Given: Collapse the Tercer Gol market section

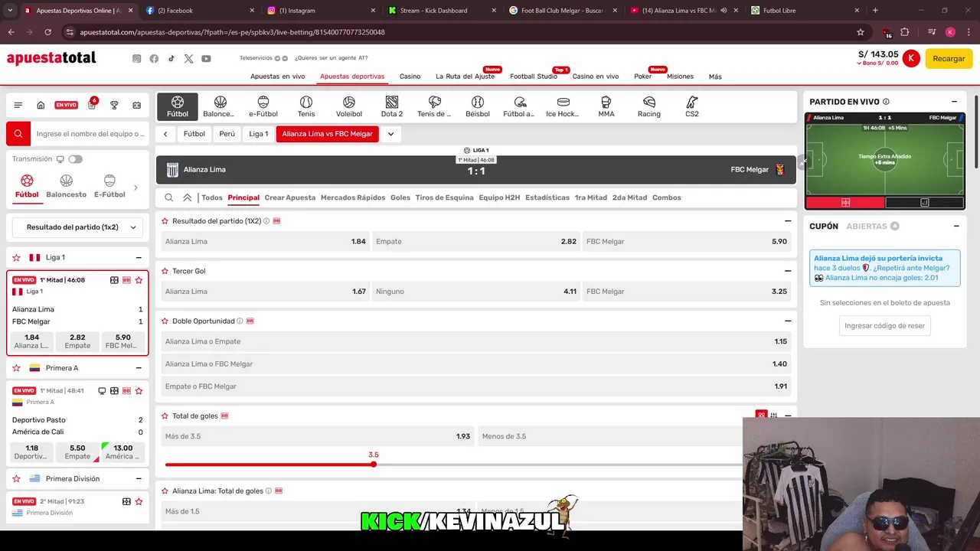Looking at the screenshot, I should [788, 271].
